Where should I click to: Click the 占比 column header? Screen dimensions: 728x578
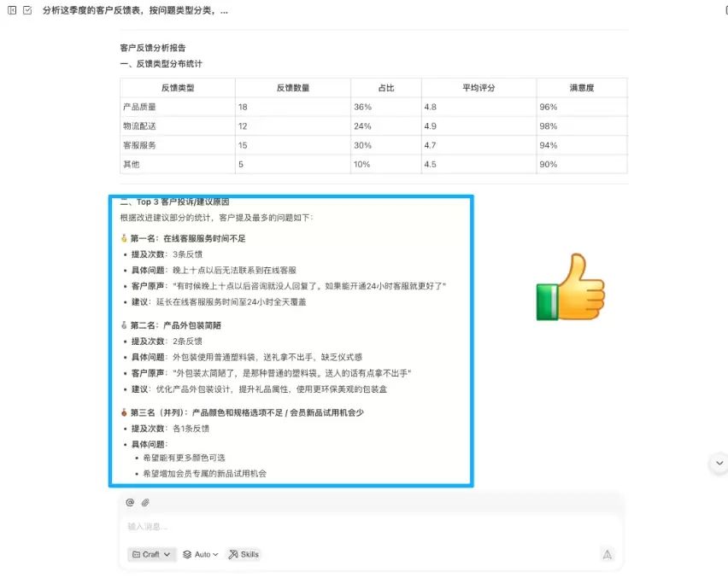[386, 88]
